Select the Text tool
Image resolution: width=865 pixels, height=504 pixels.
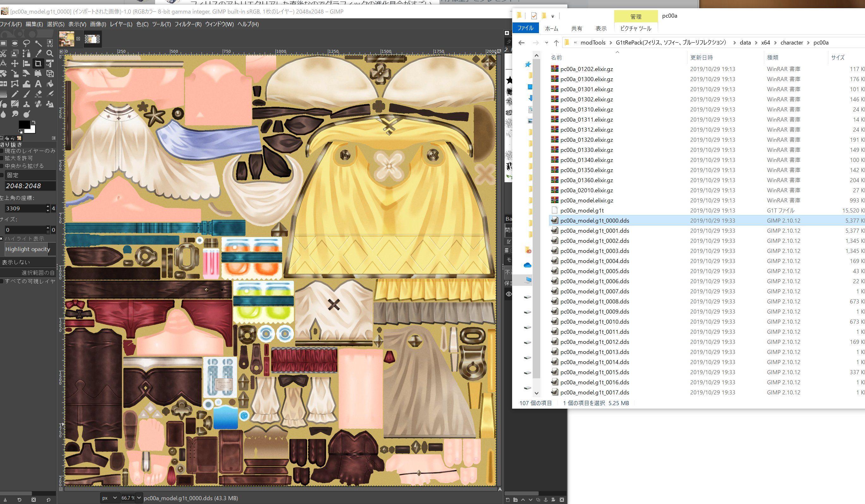tap(38, 84)
